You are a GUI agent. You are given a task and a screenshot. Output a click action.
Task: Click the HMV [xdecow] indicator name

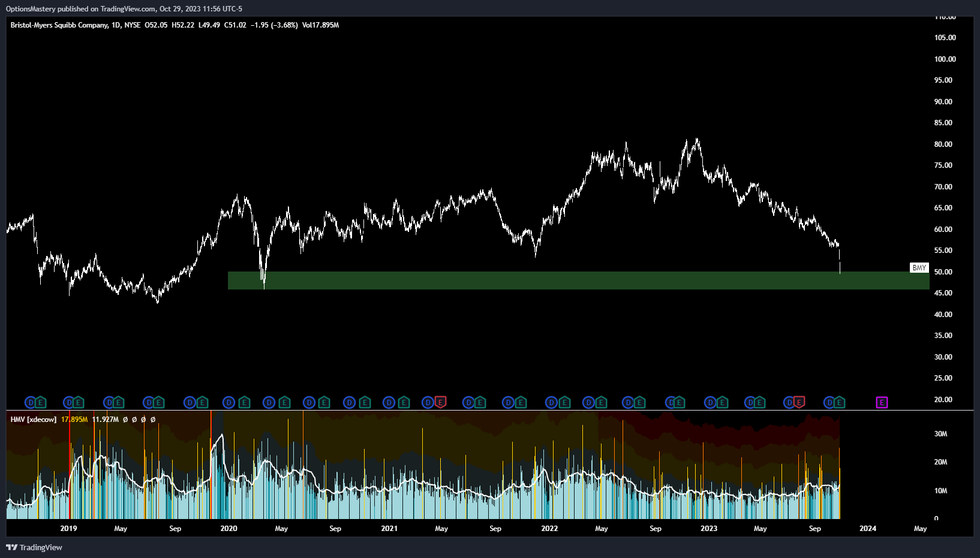tap(34, 420)
